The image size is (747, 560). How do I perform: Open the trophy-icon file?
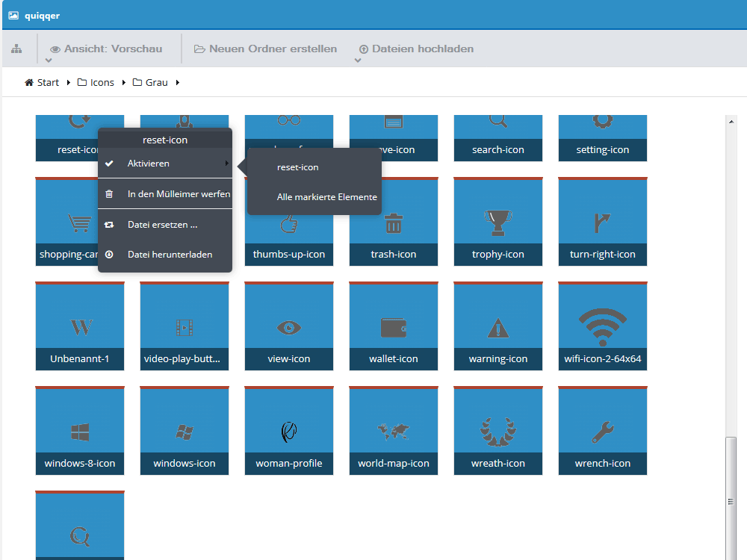pos(498,222)
